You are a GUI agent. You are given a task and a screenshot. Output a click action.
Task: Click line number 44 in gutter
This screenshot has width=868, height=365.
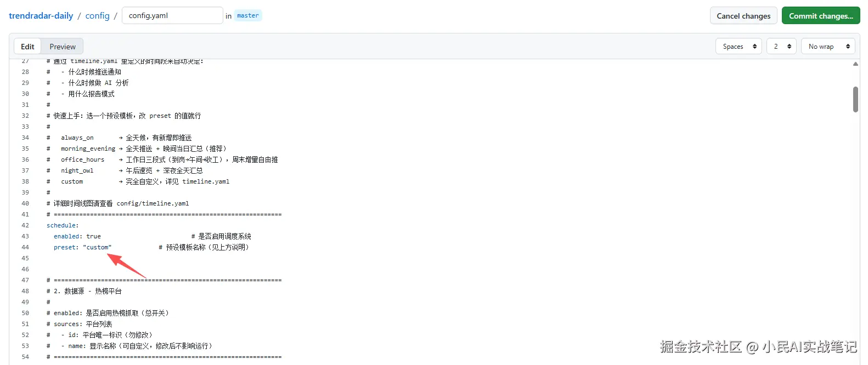coord(25,247)
